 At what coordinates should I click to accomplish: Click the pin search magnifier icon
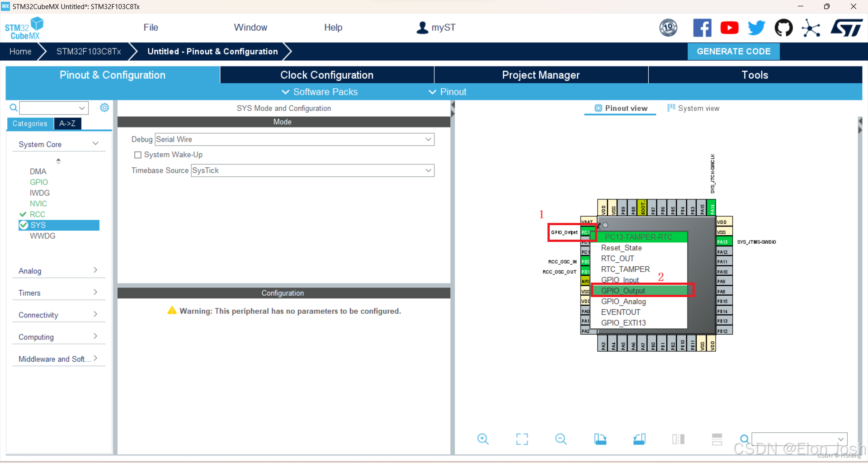(744, 439)
